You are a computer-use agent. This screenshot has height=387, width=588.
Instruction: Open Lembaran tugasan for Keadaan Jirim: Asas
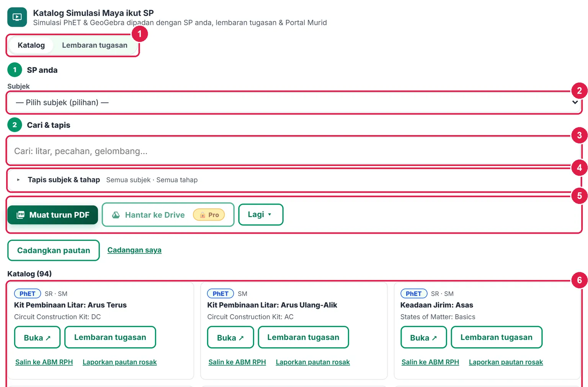497,337
